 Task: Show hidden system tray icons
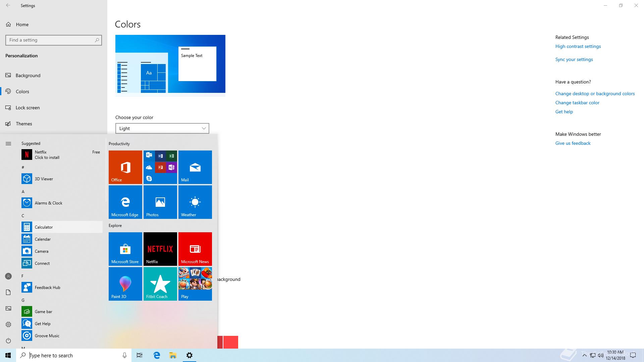coord(584,355)
